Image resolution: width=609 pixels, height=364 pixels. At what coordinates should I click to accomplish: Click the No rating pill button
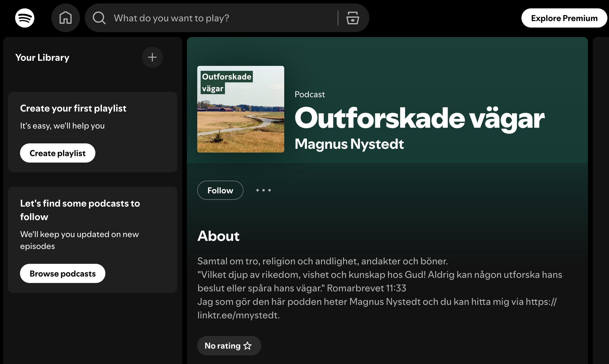(x=229, y=346)
